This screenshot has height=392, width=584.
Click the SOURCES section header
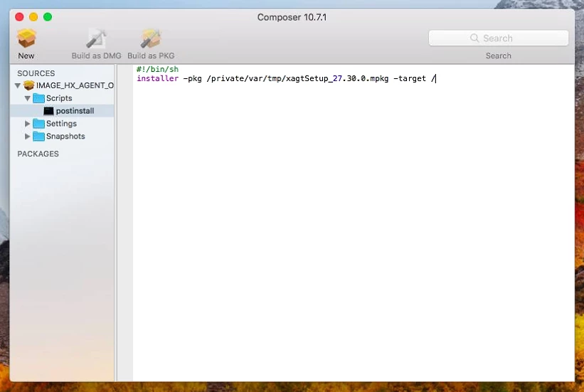pyautogui.click(x=36, y=73)
